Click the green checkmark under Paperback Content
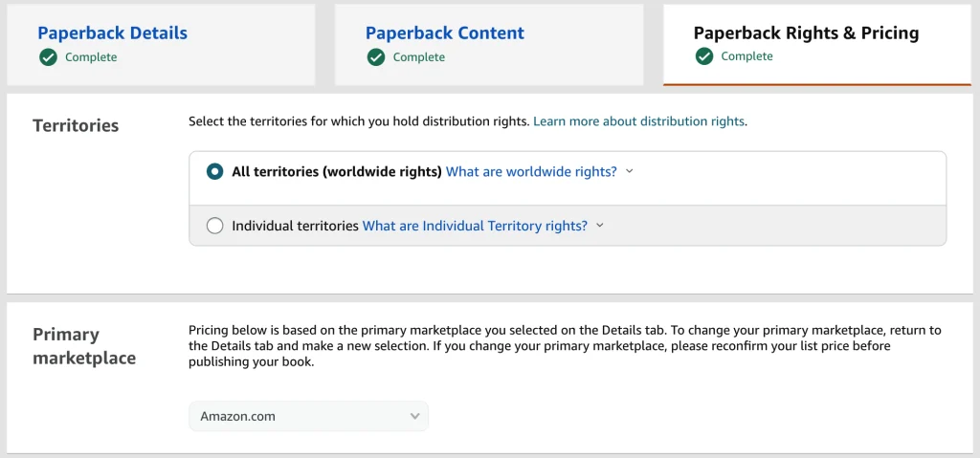This screenshot has width=980, height=458. [x=375, y=57]
